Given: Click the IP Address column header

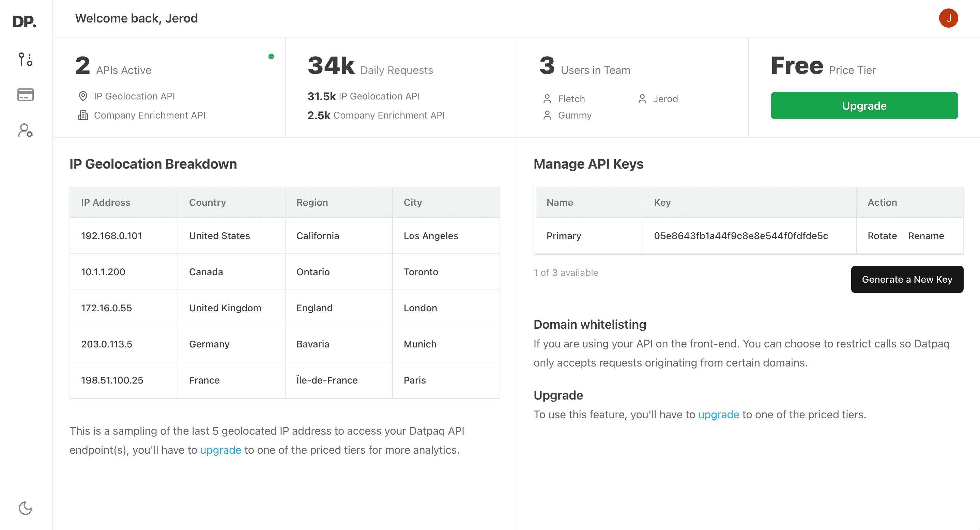Looking at the screenshot, I should (x=105, y=202).
